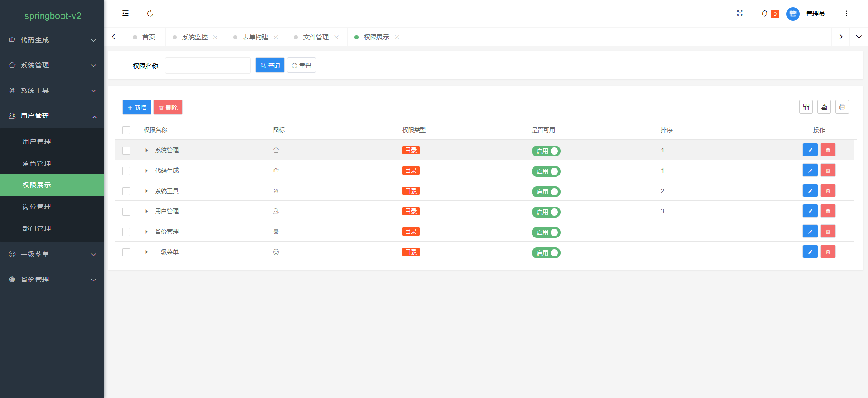Screen dimensions: 868x398
Task: Collapse the sidebar with the menu fold icon
Action: click(125, 14)
